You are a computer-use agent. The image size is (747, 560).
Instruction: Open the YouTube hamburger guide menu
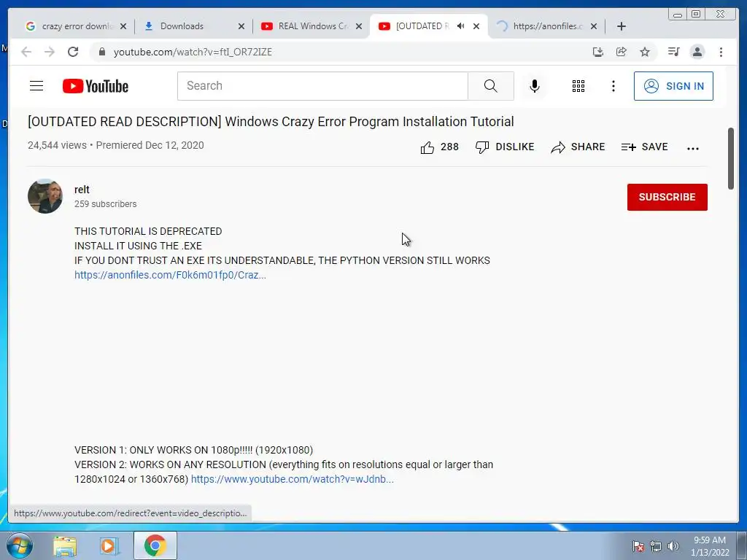[x=36, y=86]
